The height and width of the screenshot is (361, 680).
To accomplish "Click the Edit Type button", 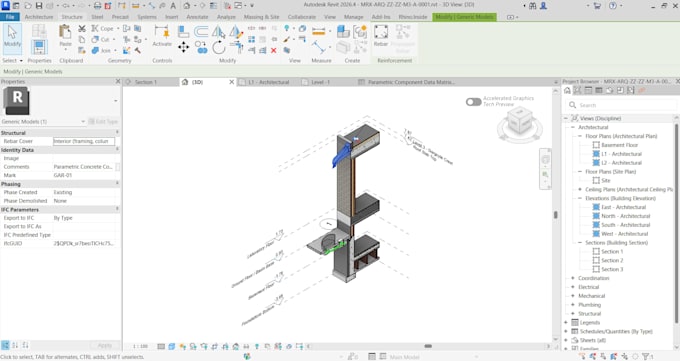I will click(x=103, y=121).
